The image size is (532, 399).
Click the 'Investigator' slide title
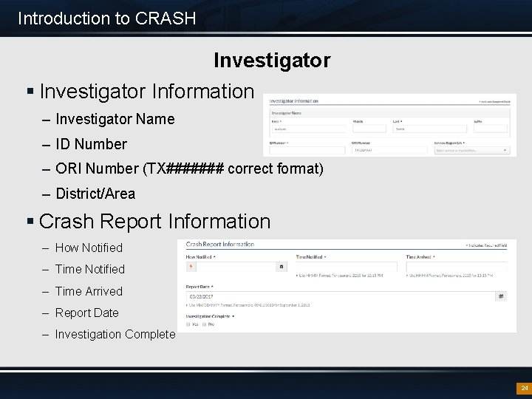pos(272,61)
